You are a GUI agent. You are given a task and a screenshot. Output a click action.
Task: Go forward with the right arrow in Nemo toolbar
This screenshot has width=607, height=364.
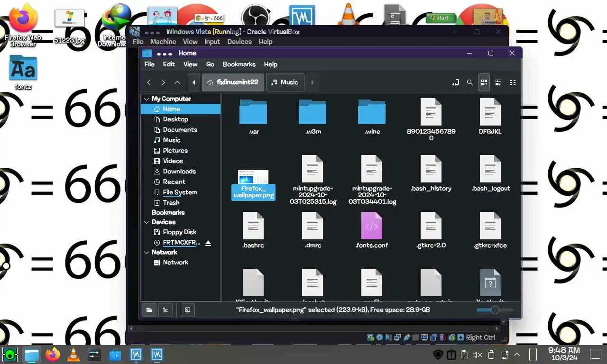(x=163, y=82)
